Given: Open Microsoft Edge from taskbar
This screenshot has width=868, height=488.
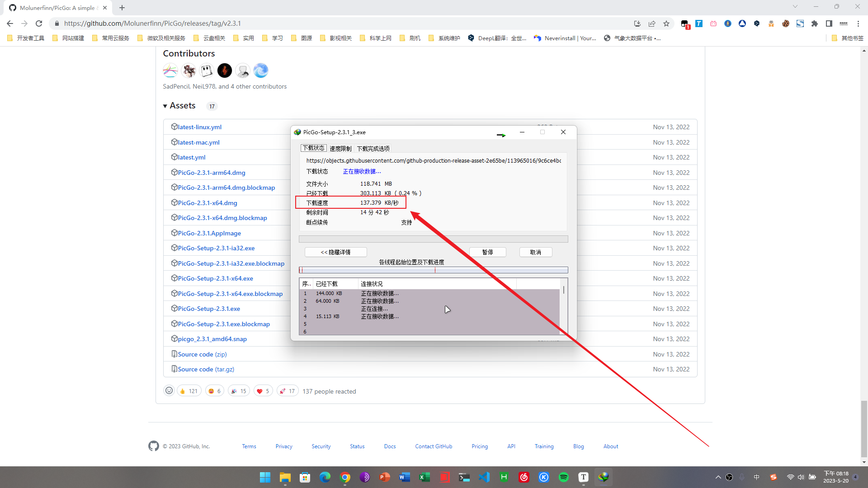Looking at the screenshot, I should click(x=325, y=477).
